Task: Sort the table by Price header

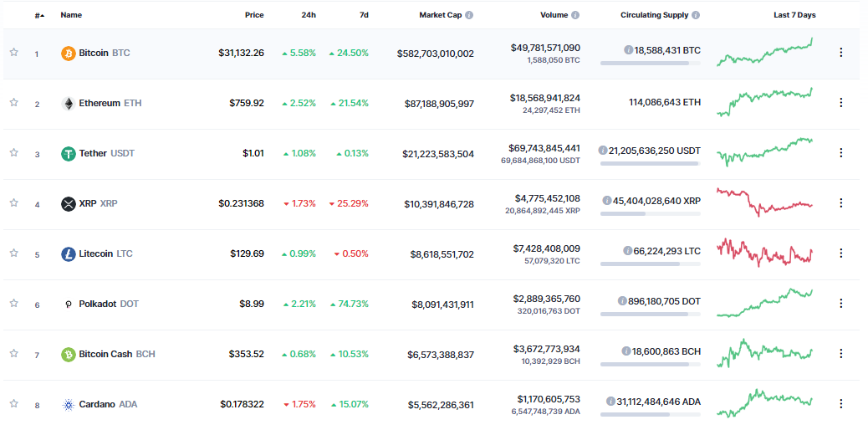Action: point(255,15)
